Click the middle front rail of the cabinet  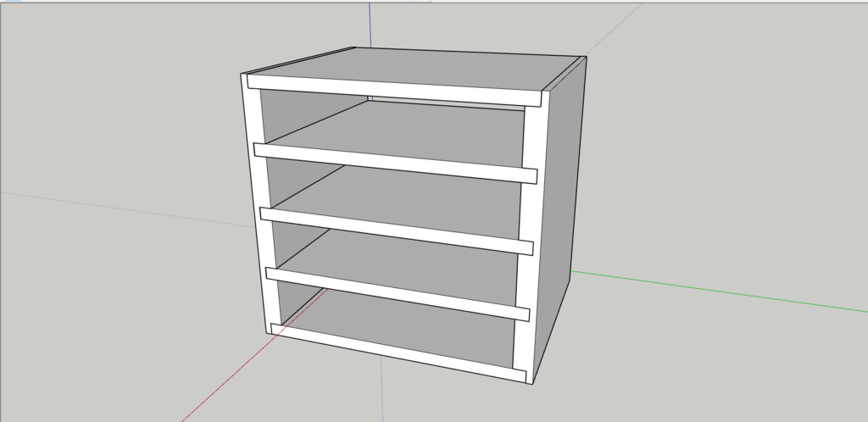tap(397, 230)
